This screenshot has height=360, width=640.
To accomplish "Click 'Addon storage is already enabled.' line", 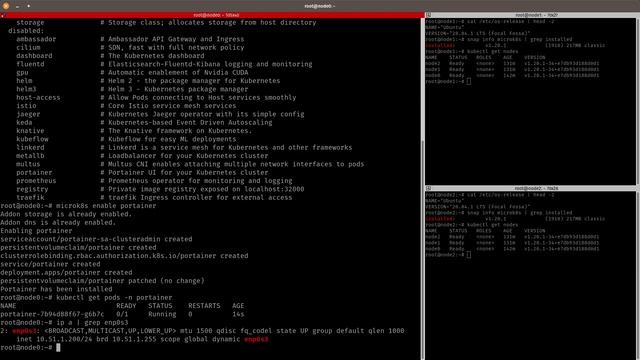I will [66, 214].
